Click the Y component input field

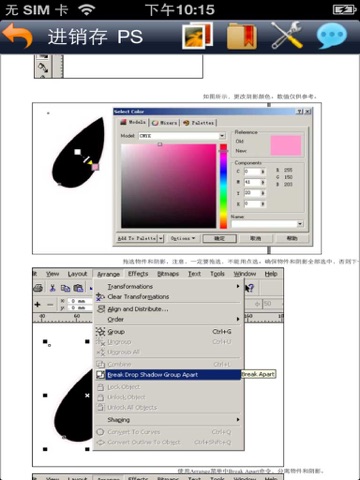pyautogui.click(x=252, y=193)
